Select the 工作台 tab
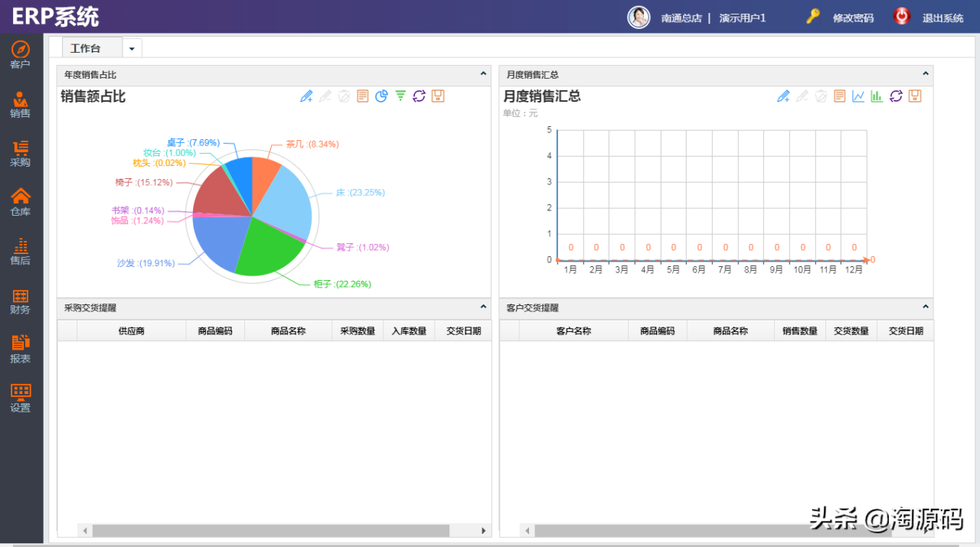This screenshot has width=980, height=547. [x=92, y=47]
